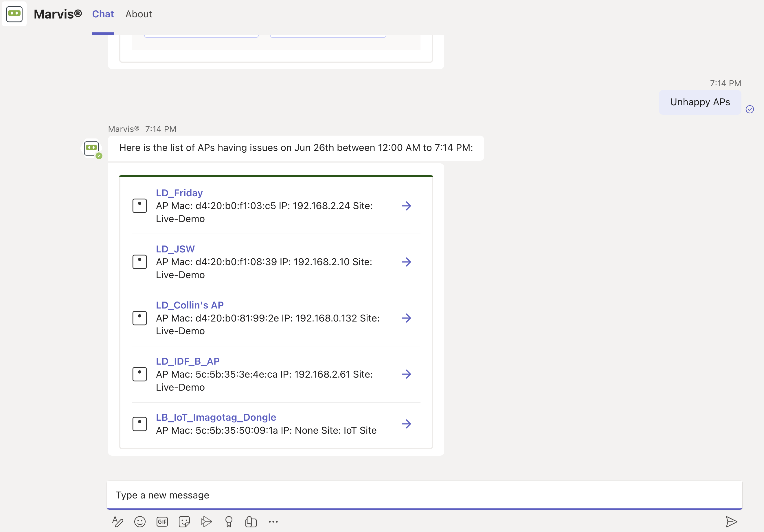This screenshot has width=764, height=532.
Task: Open more messaging options ellipsis
Action: point(273,522)
